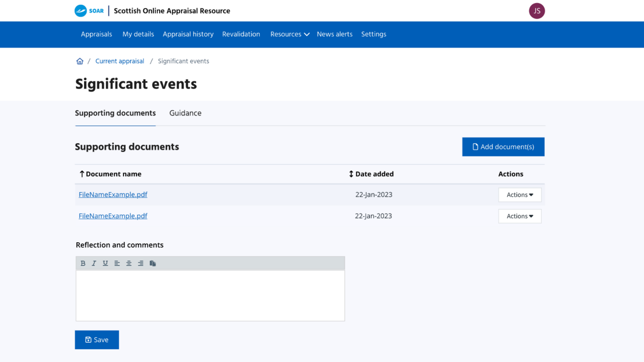Sort by Date added arrows
Viewport: 644px width, 362px height.
click(351, 174)
